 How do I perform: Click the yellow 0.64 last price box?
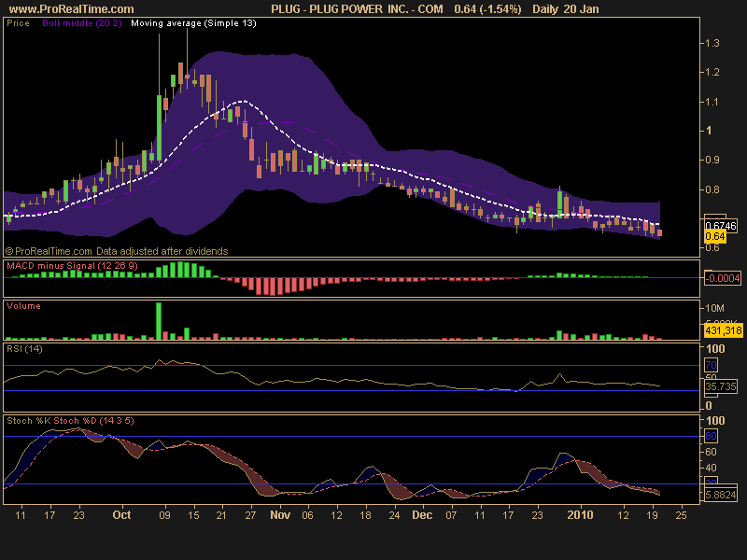[715, 236]
